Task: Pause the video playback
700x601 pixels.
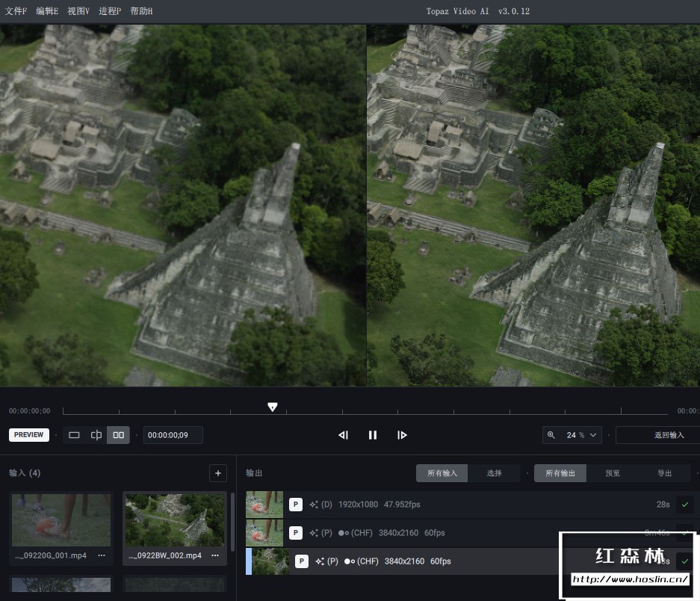Action: 373,435
